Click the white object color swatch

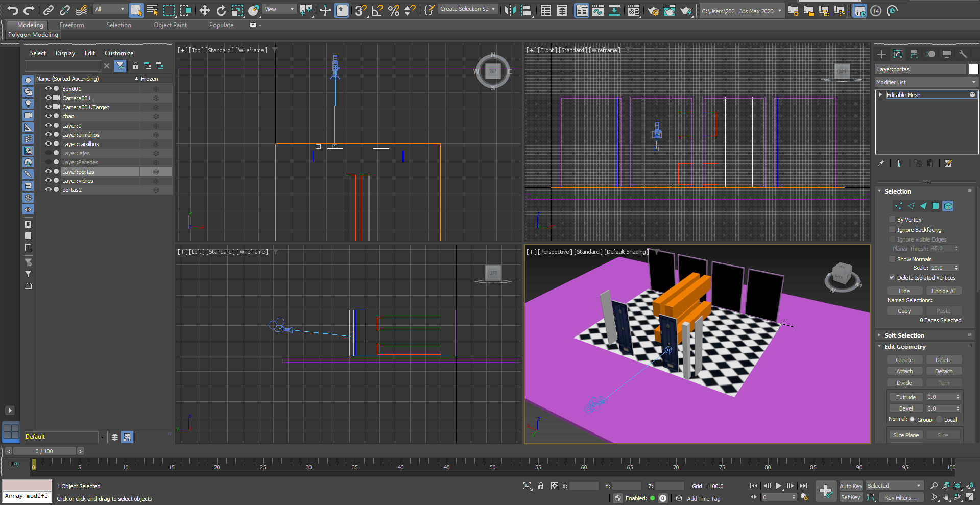point(973,69)
